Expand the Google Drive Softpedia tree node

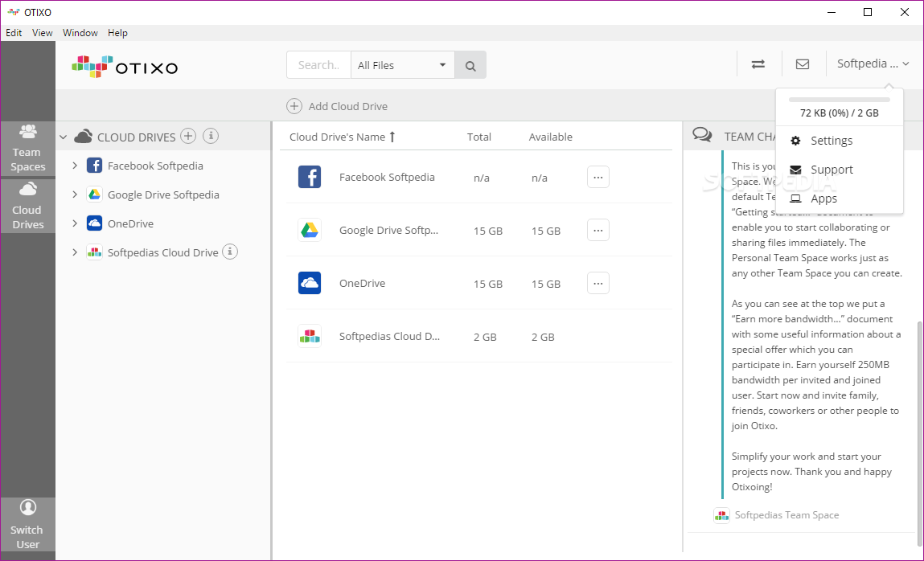(75, 195)
